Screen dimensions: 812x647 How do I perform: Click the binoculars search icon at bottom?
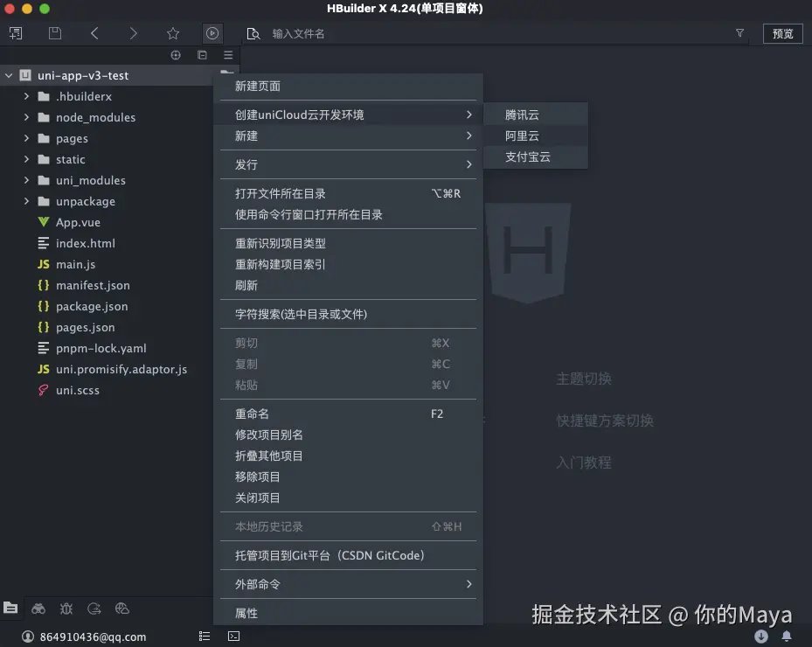[38, 609]
